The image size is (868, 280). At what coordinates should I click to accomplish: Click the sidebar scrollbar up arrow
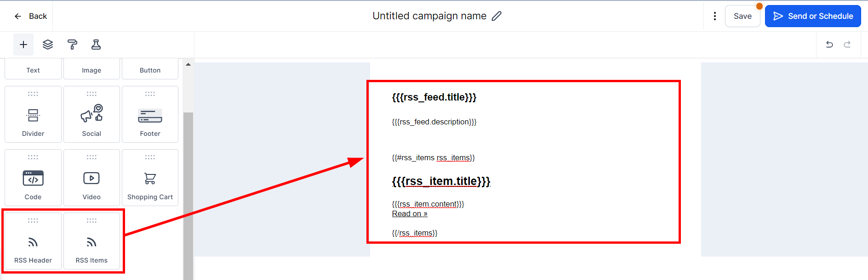(x=188, y=64)
